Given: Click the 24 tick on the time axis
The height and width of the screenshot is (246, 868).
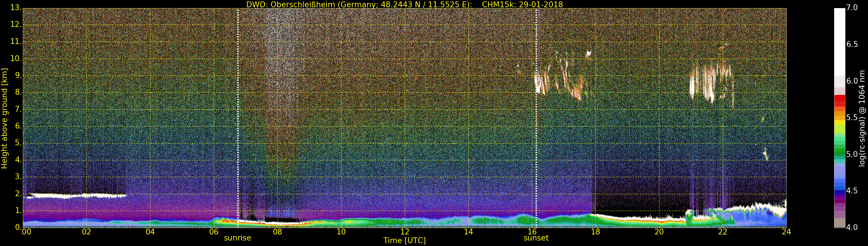Looking at the screenshot, I should click(786, 232).
